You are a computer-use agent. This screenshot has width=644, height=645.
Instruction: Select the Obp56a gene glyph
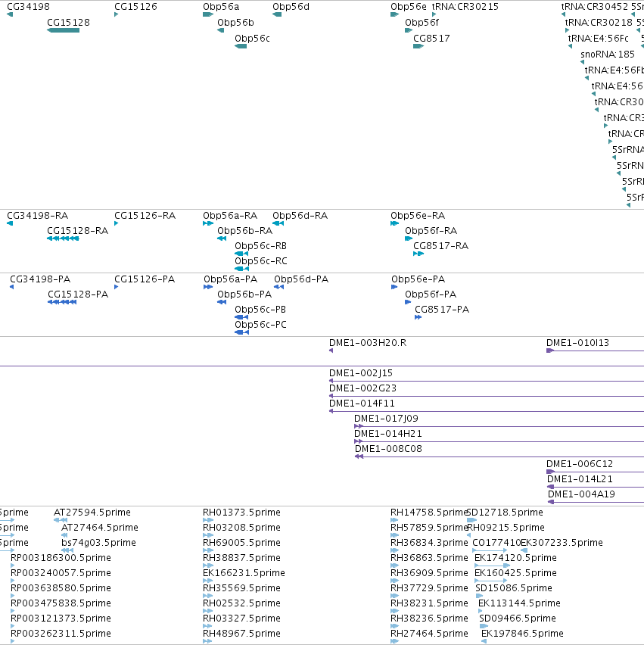tap(208, 14)
